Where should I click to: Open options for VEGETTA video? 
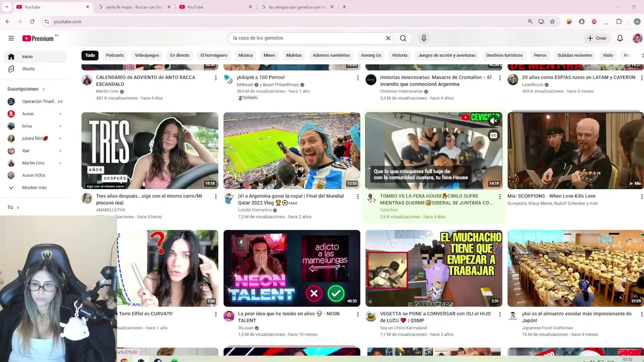coord(500,314)
